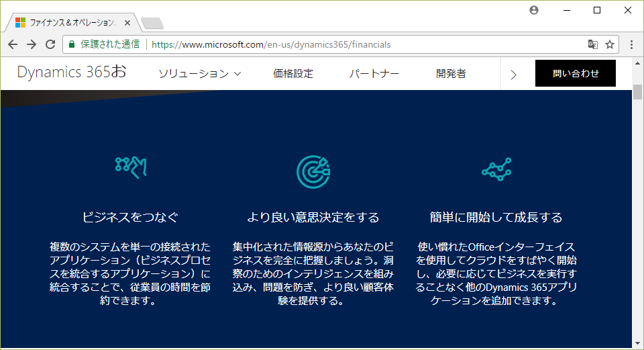The image size is (644, 350).
Task: Close the ファイナンス&オペレーション tab
Action: tap(127, 23)
